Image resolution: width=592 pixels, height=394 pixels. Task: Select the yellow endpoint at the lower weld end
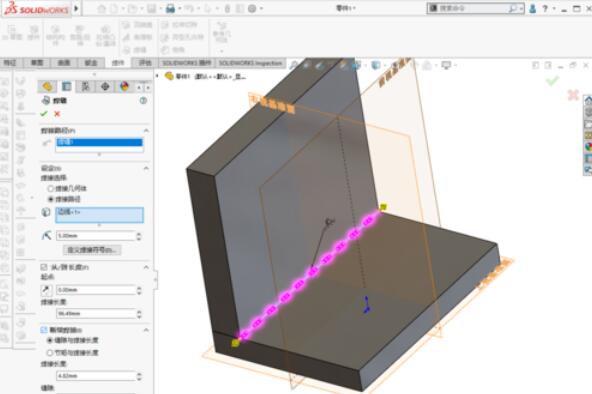pyautogui.click(x=235, y=343)
